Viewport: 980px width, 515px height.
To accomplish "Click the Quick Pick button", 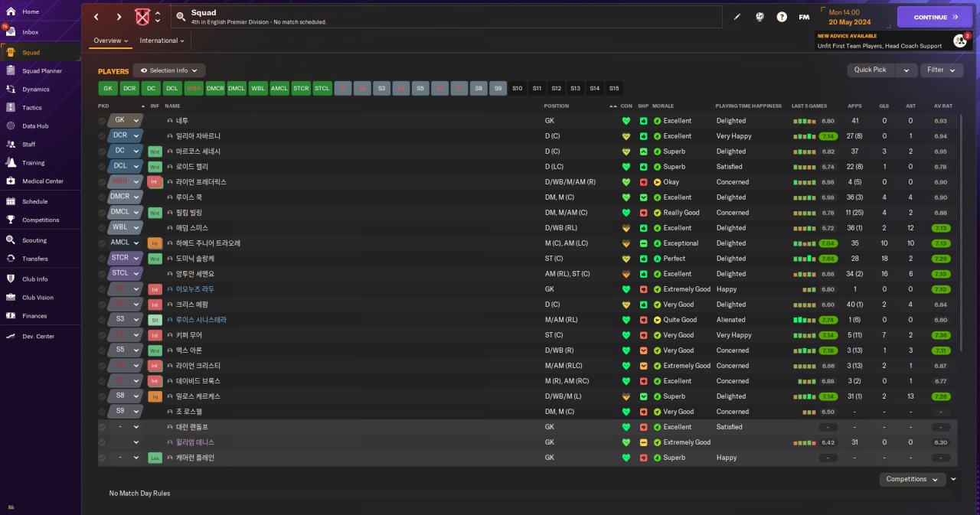I will coord(871,70).
